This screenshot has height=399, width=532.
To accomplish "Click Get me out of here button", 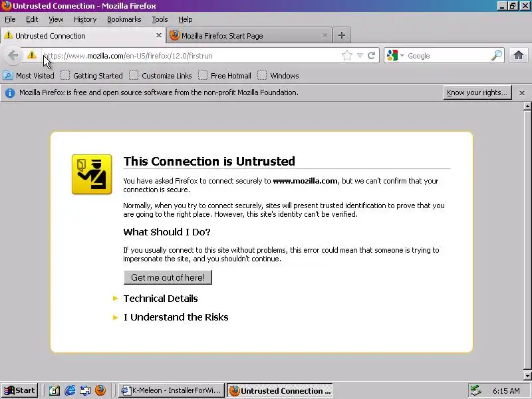I will (168, 277).
